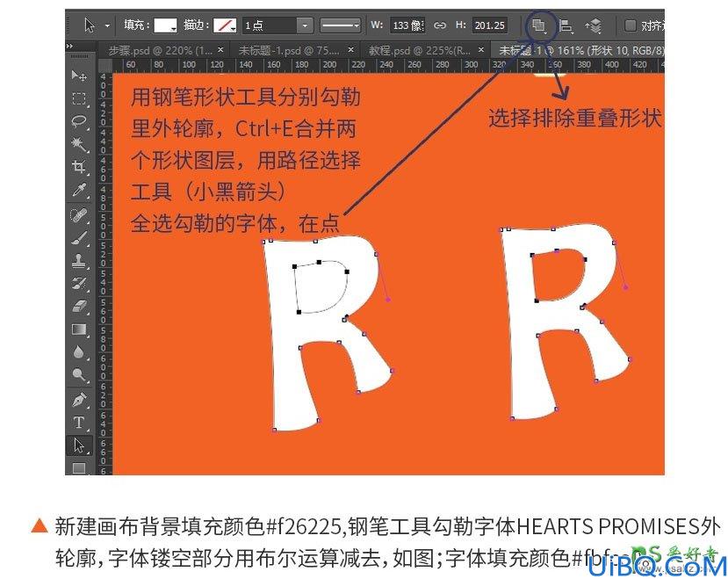Select the Pen tool
This screenshot has width=728, height=579.
click(x=79, y=400)
